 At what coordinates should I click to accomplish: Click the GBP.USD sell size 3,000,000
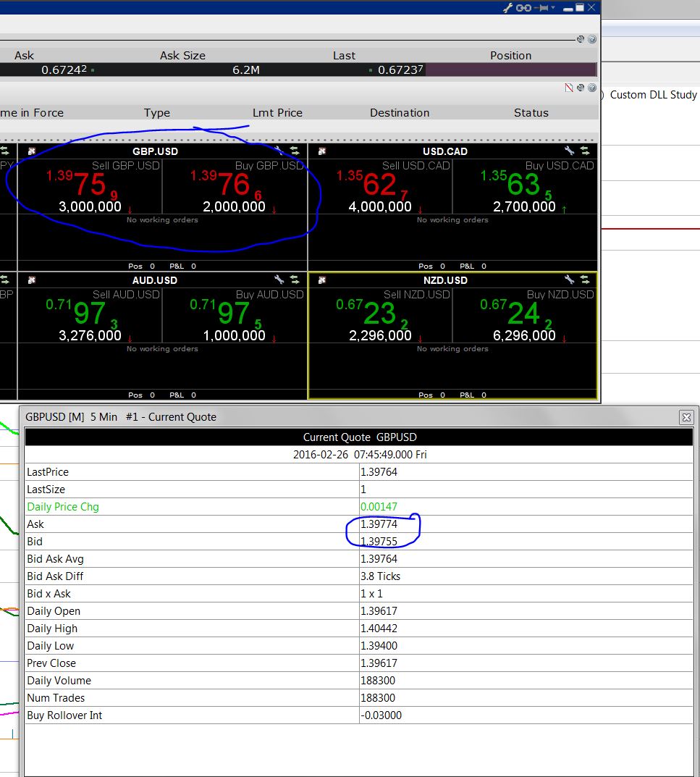tap(90, 206)
